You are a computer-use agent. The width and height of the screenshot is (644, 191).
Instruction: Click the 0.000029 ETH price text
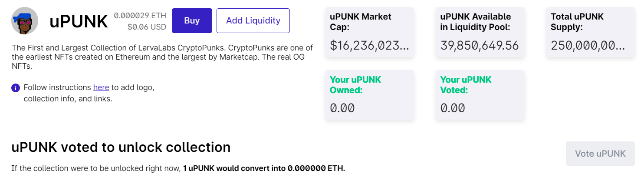point(140,16)
